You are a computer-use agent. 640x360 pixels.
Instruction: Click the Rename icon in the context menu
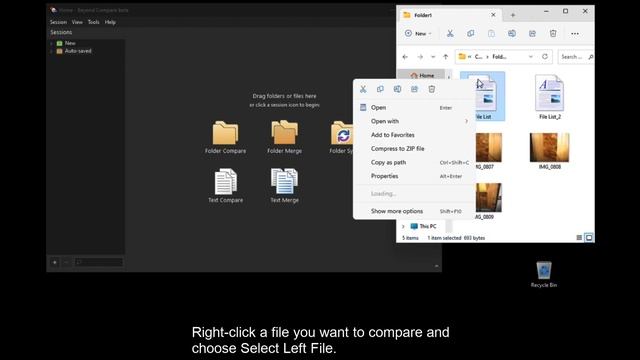pyautogui.click(x=397, y=89)
